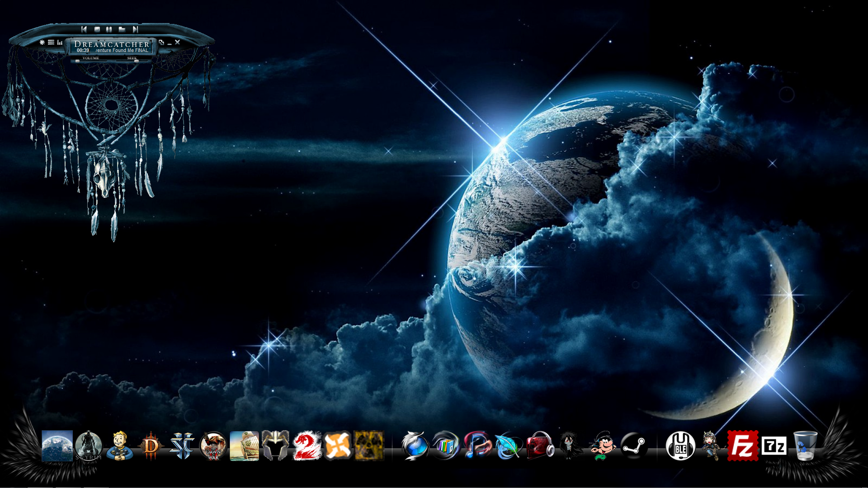This screenshot has height=488, width=868.
Task: Launch 7-Zip from the dock
Action: (x=774, y=446)
